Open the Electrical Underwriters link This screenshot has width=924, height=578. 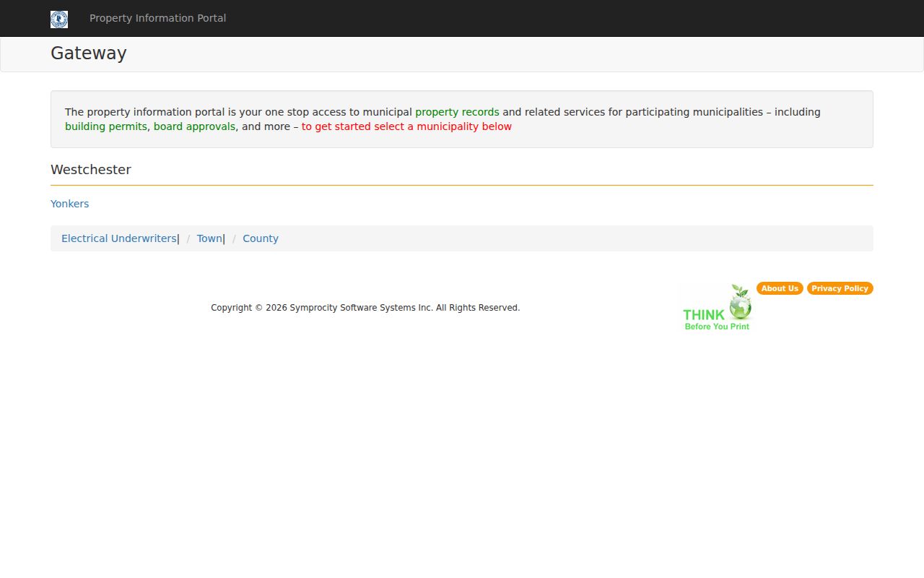click(119, 238)
